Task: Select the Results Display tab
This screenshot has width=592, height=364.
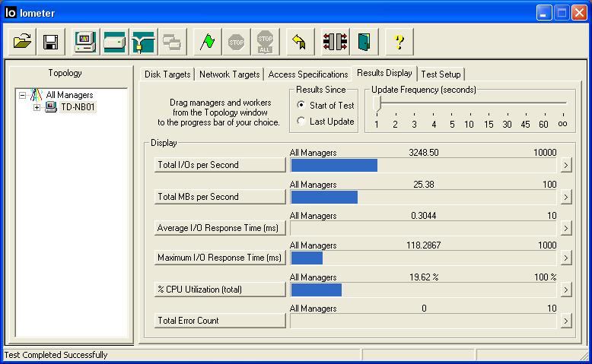Action: pos(384,73)
